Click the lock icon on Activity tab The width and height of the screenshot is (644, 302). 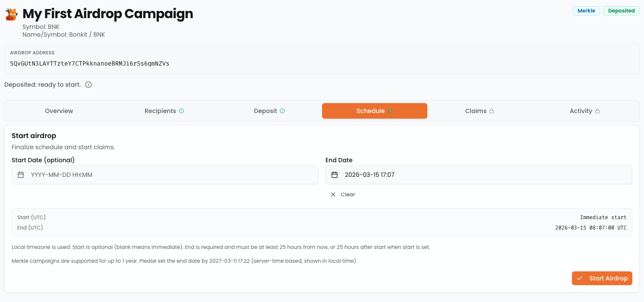[597, 111]
